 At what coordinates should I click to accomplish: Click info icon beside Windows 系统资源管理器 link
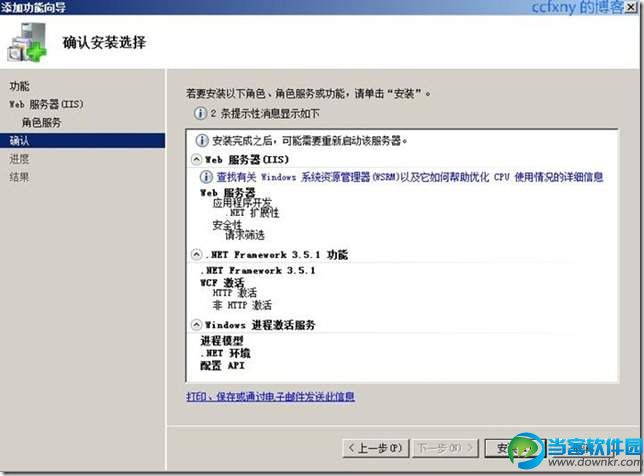pyautogui.click(x=206, y=177)
